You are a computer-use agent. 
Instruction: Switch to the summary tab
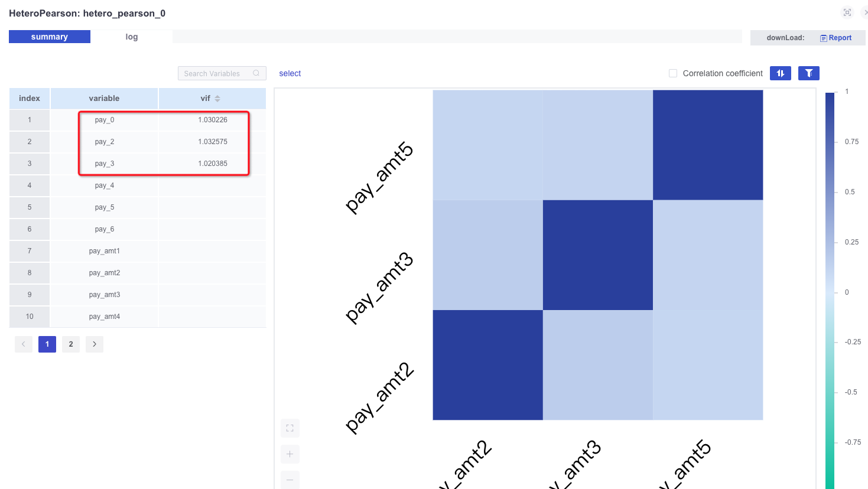[49, 36]
